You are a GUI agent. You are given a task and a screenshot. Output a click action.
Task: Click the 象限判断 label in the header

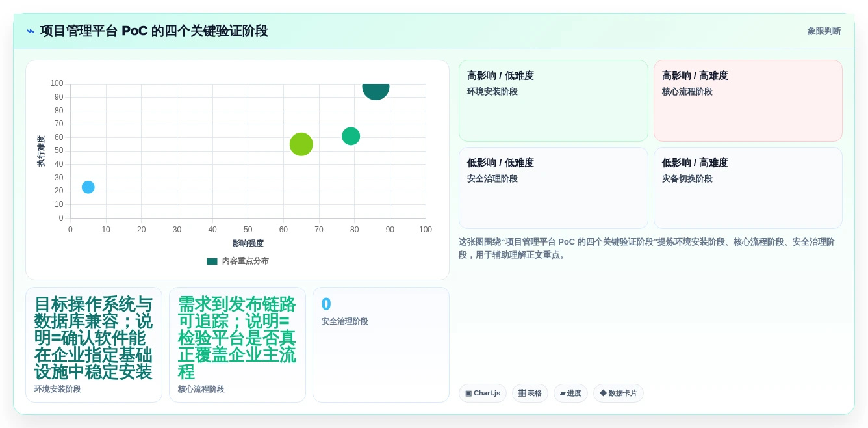tap(824, 31)
